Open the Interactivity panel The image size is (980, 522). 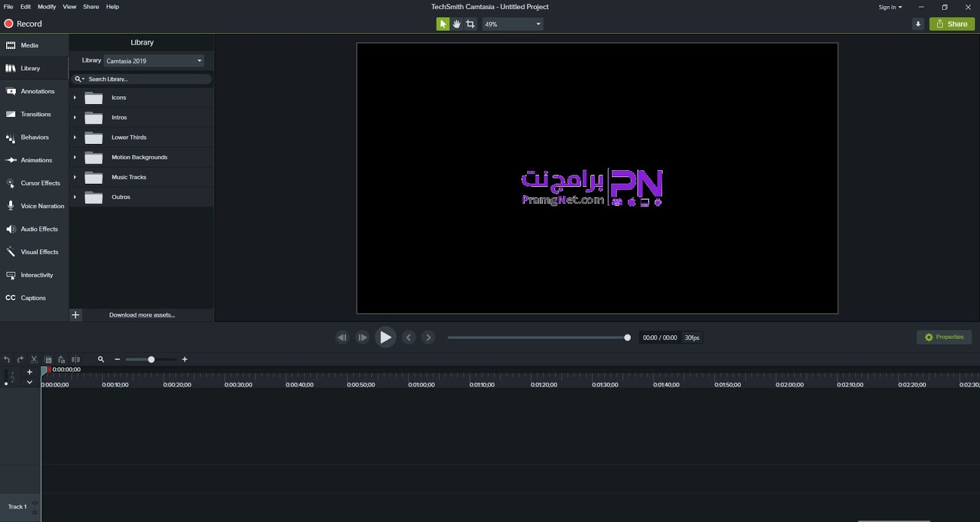34,275
